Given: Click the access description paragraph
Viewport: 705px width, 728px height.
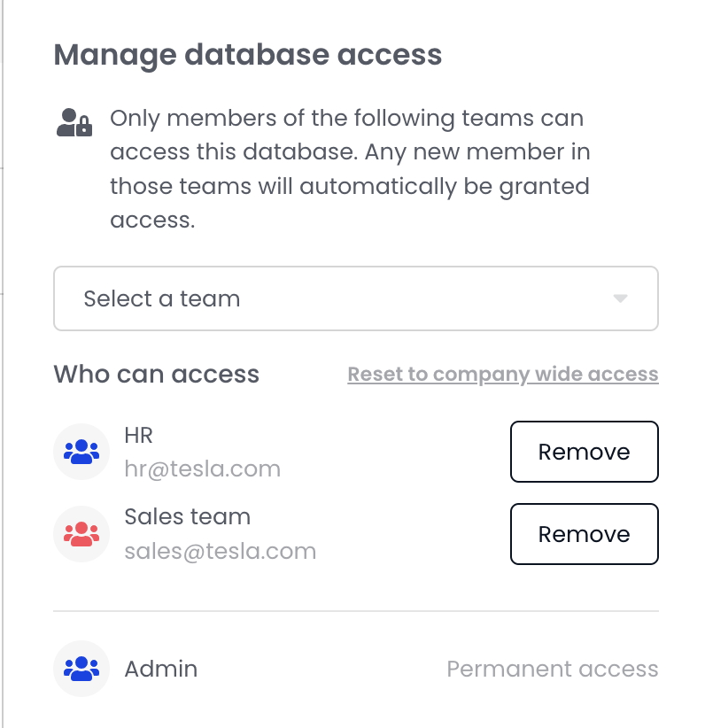Looking at the screenshot, I should click(350, 168).
